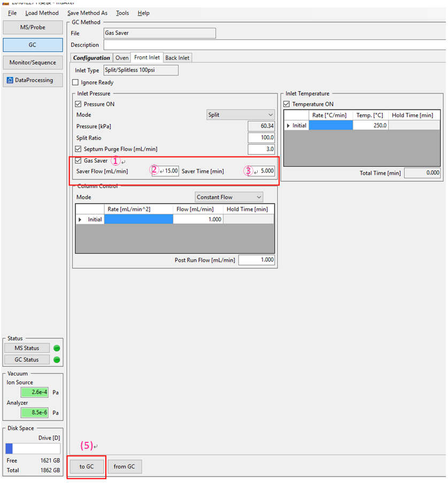448x483 pixels.
Task: Uncheck the Pressure ON checkbox
Action: 79,104
